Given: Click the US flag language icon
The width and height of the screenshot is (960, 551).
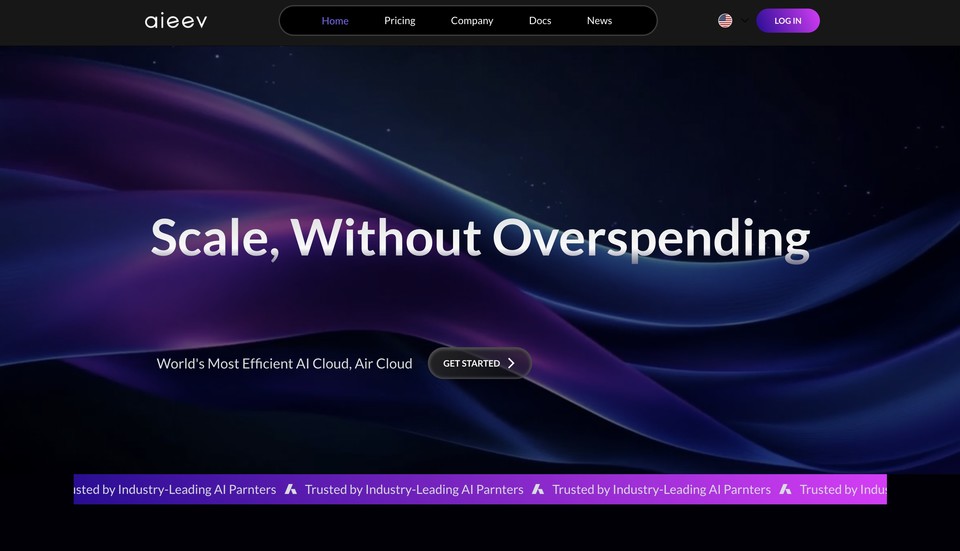Looking at the screenshot, I should click(725, 21).
